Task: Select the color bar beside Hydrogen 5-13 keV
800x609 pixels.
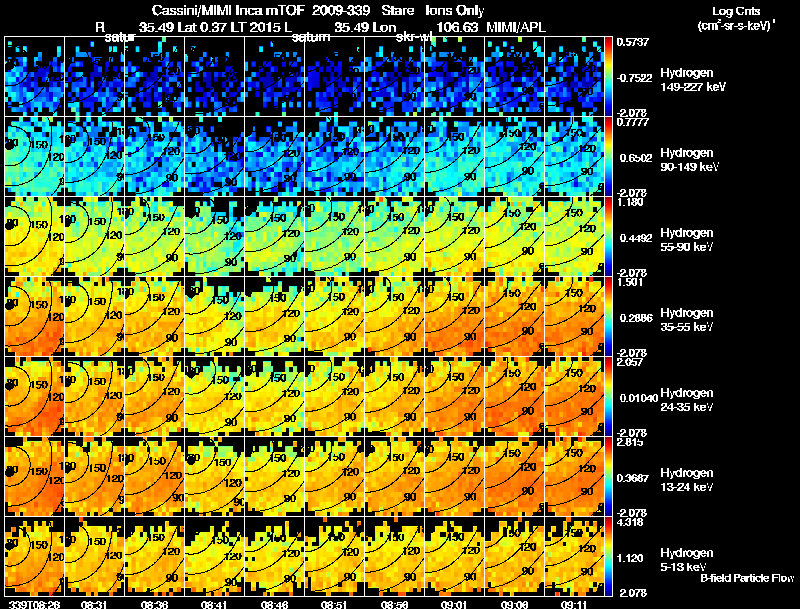Action: pyautogui.click(x=608, y=556)
